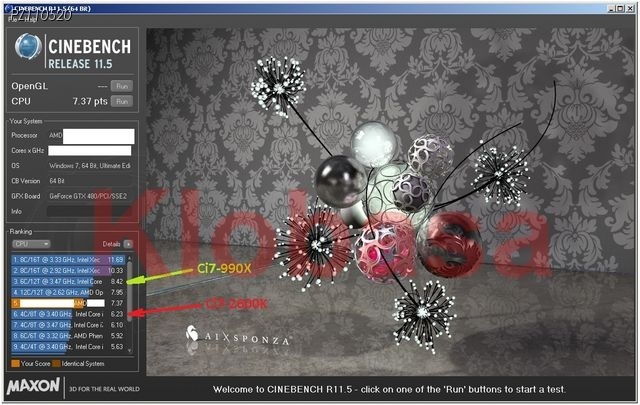Viewport: 640px width, 405px height.
Task: Click the Cinebench title bar app icon
Action: (x=8, y=9)
